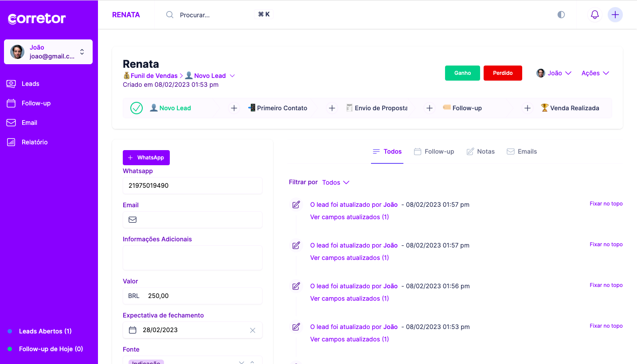
Task: Mark Primeiro Contato stage with plus
Action: (234, 108)
